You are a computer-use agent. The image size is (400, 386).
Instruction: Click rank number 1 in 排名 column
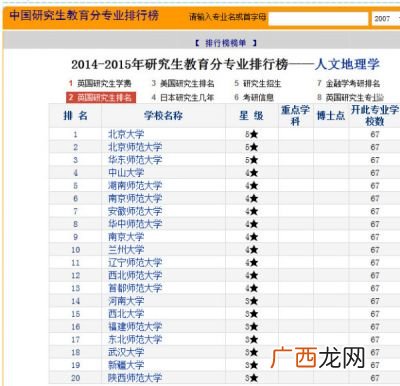[x=75, y=135]
